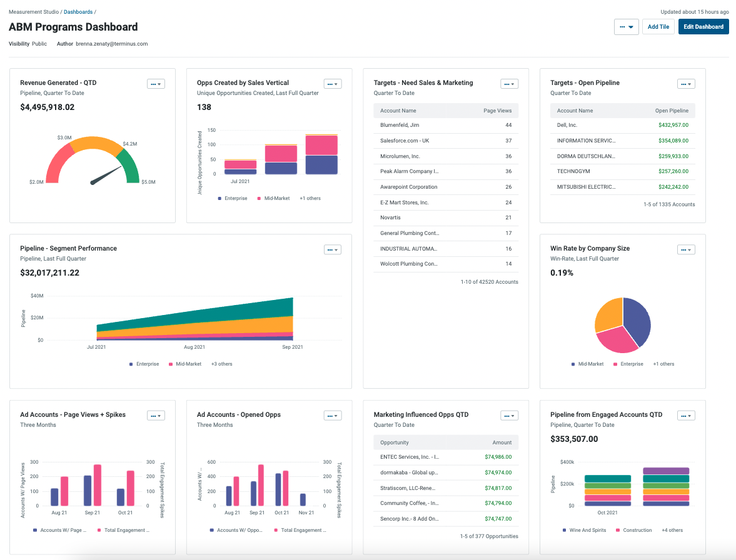The height and width of the screenshot is (560, 736).
Task: Open options on Pipeline - Segment Performance tile
Action: pyautogui.click(x=331, y=249)
